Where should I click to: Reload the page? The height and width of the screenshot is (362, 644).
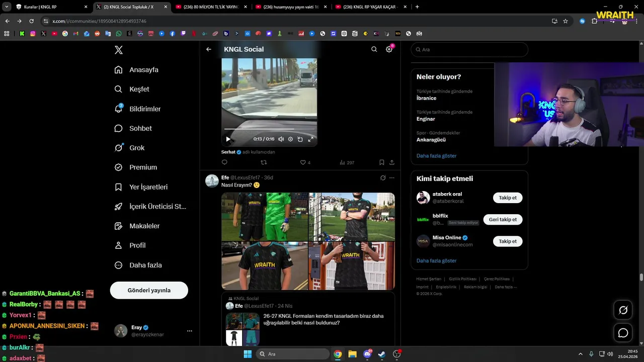(31, 21)
